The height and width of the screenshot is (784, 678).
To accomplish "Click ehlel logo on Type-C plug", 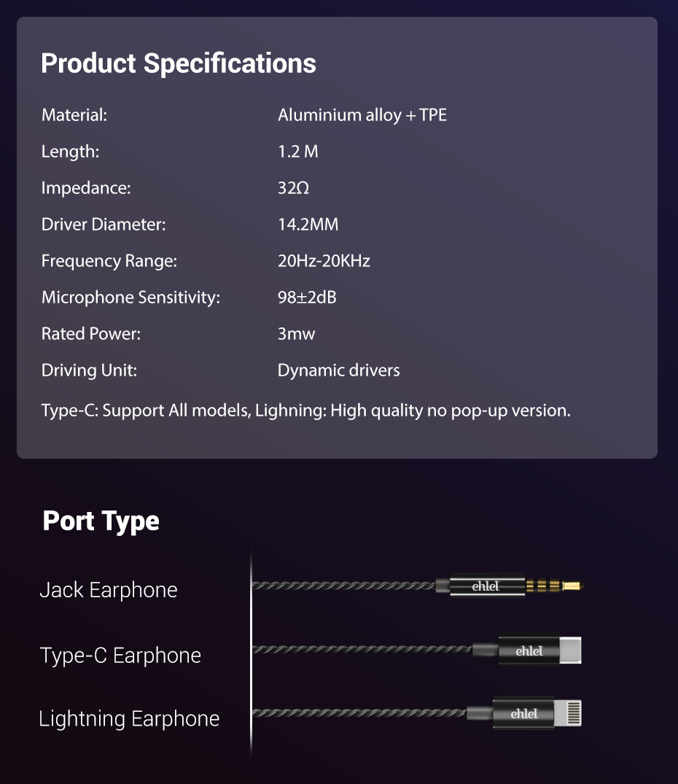I will [x=529, y=651].
